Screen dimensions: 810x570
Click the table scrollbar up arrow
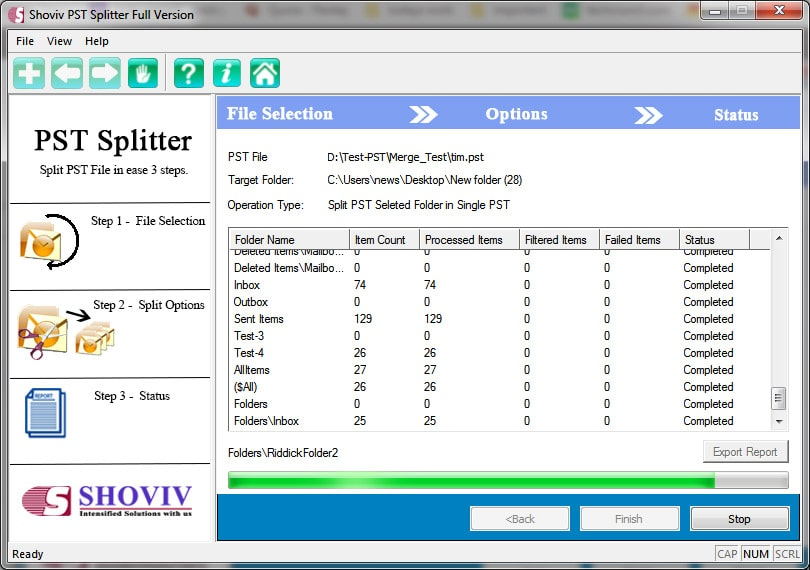[x=779, y=238]
